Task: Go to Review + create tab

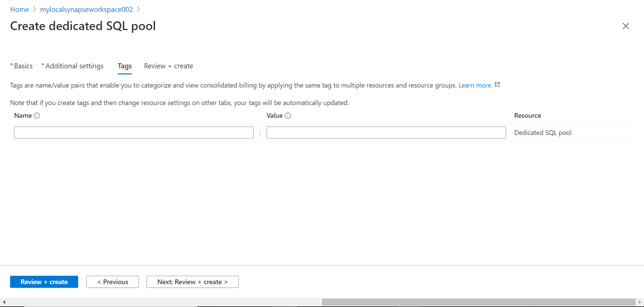Action: 168,66
